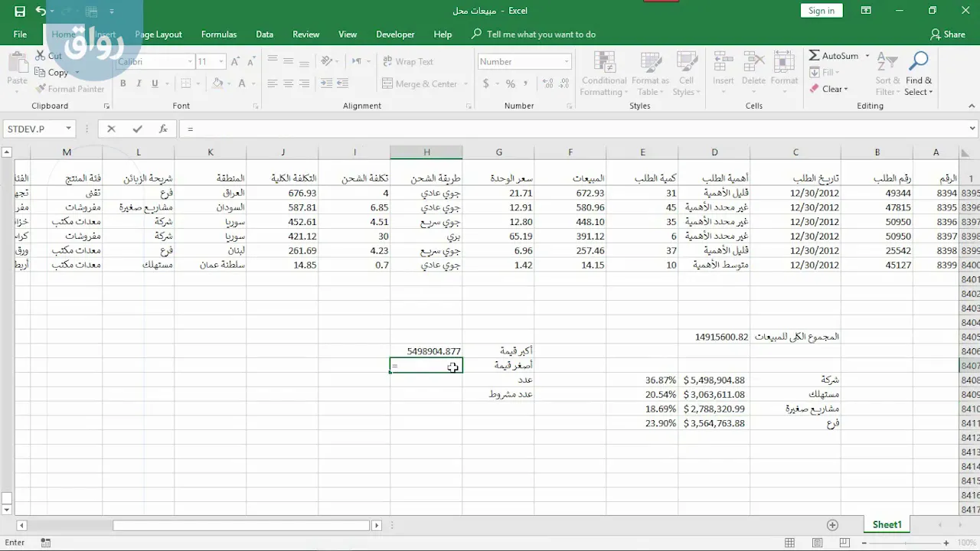Open the Formulas tab

[219, 34]
